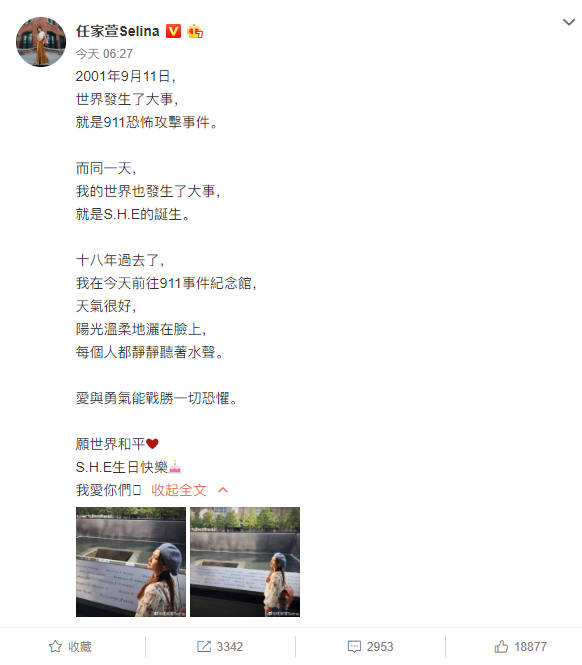Collapse post with 收起全文 link
Image resolution: width=582 pixels, height=665 pixels.
coord(179,490)
